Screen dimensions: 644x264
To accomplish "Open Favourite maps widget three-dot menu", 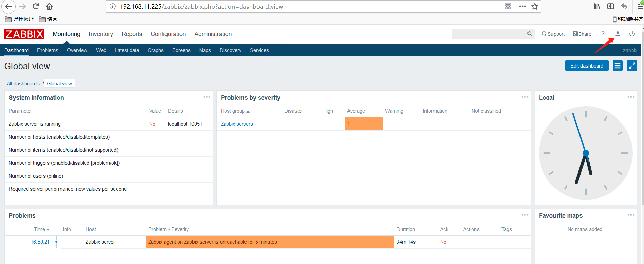I will pyautogui.click(x=631, y=215).
